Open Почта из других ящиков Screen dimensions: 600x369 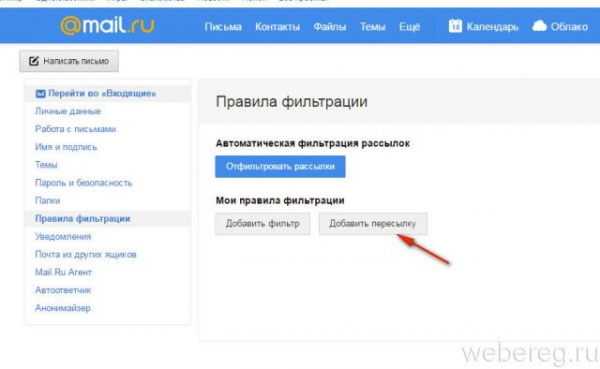[86, 255]
